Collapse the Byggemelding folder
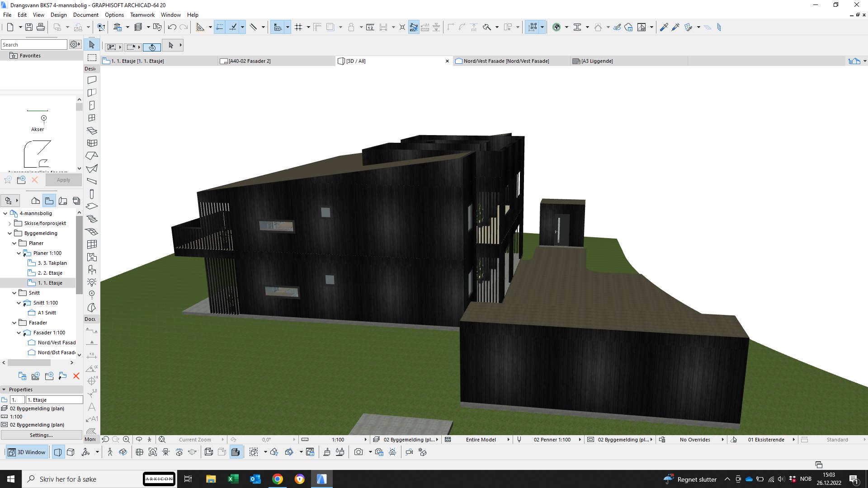This screenshot has height=488, width=868. pyautogui.click(x=9, y=233)
